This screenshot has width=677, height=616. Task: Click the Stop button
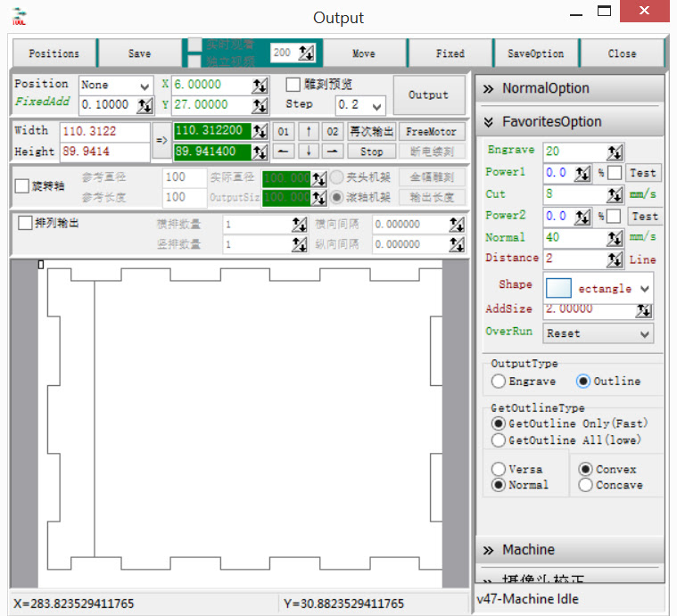[371, 152]
